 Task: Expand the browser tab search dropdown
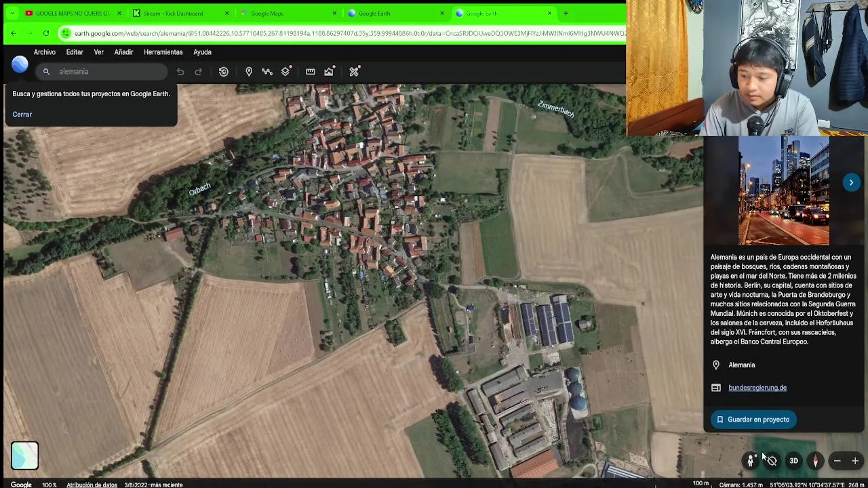tap(12, 13)
